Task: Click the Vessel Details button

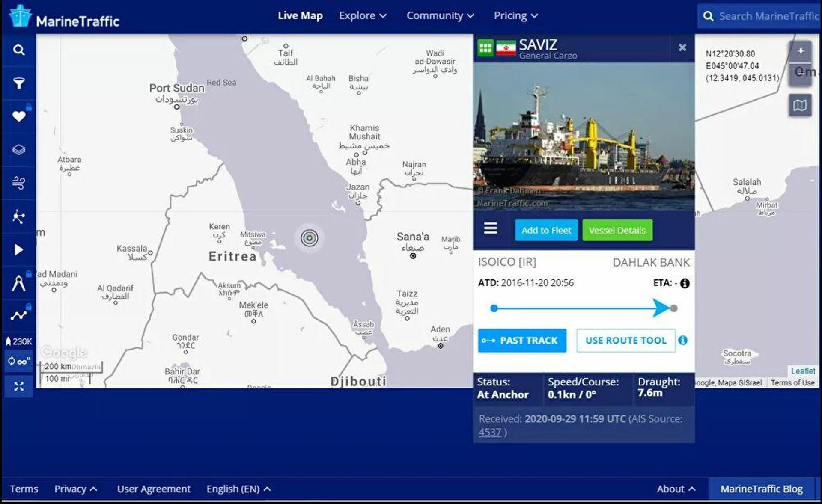Action: pos(617,230)
